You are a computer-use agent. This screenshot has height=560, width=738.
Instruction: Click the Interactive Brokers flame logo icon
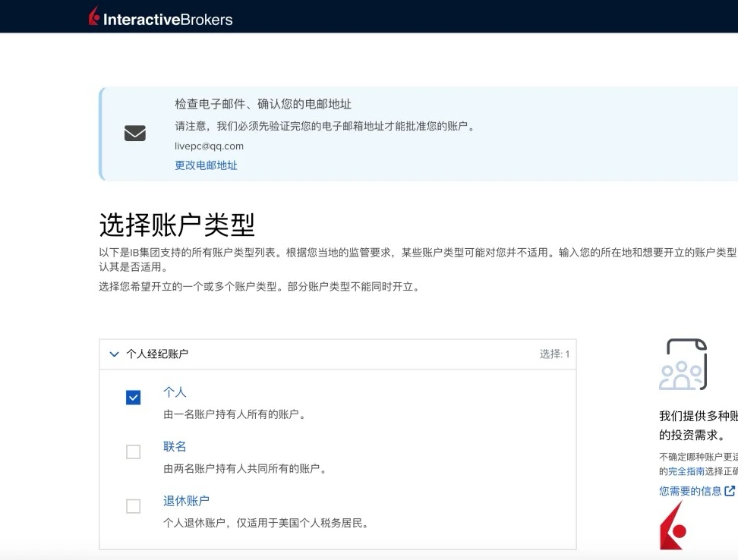point(94,17)
